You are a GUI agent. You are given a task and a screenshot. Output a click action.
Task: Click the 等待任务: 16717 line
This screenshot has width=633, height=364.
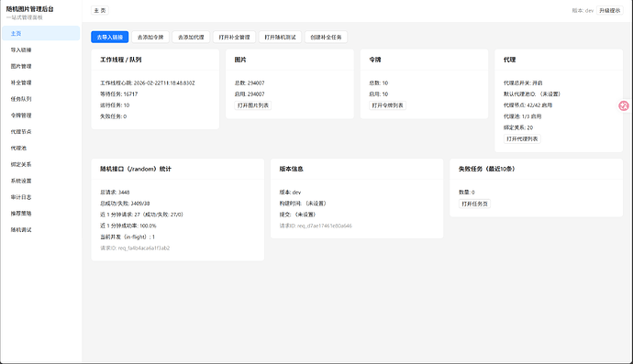coord(118,94)
